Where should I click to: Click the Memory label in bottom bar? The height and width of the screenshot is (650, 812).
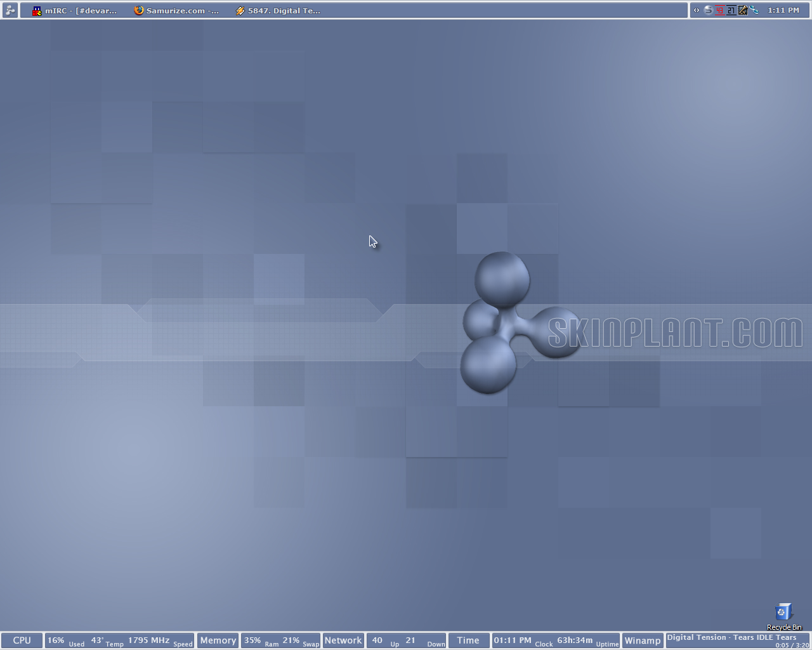(218, 640)
